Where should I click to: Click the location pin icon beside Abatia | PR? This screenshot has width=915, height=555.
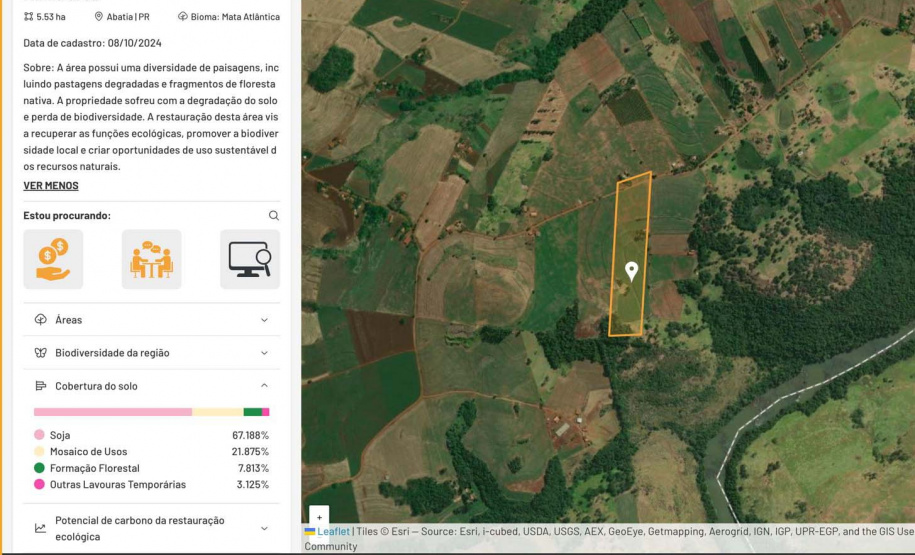[x=99, y=17]
